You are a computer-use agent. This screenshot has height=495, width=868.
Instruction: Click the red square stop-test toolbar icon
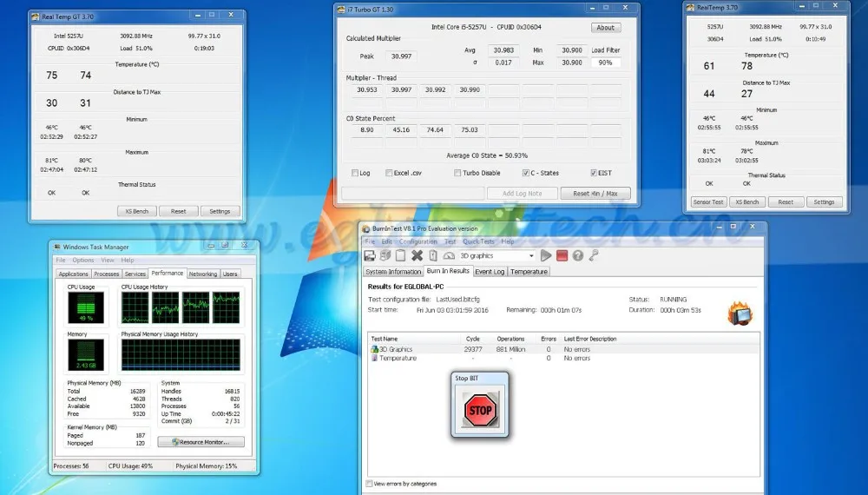[562, 255]
